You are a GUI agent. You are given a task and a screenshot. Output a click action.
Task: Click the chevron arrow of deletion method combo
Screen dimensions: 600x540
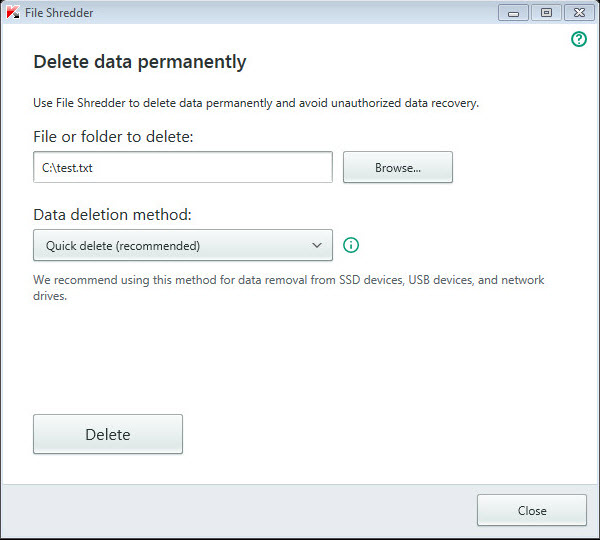(317, 245)
